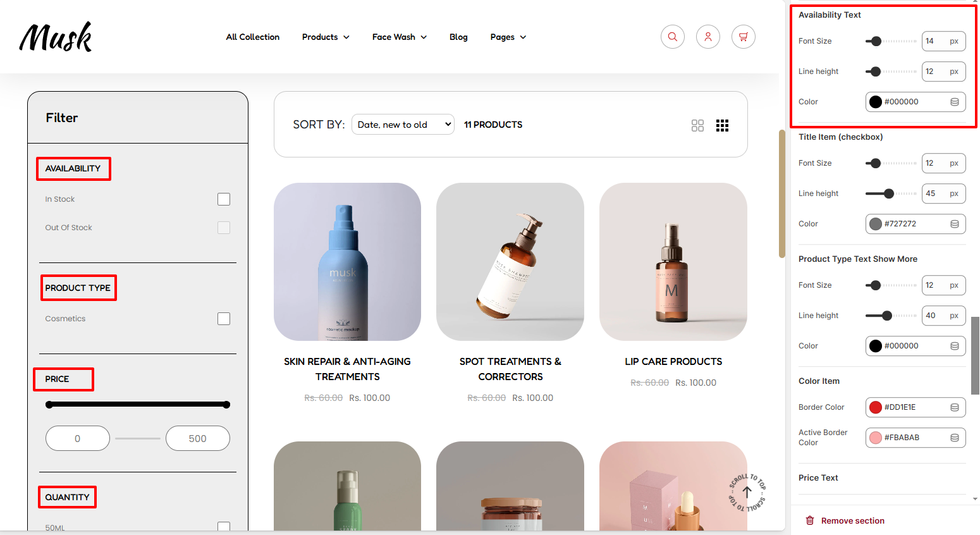This screenshot has height=535, width=980.
Task: Open the search icon in header
Action: pyautogui.click(x=672, y=37)
